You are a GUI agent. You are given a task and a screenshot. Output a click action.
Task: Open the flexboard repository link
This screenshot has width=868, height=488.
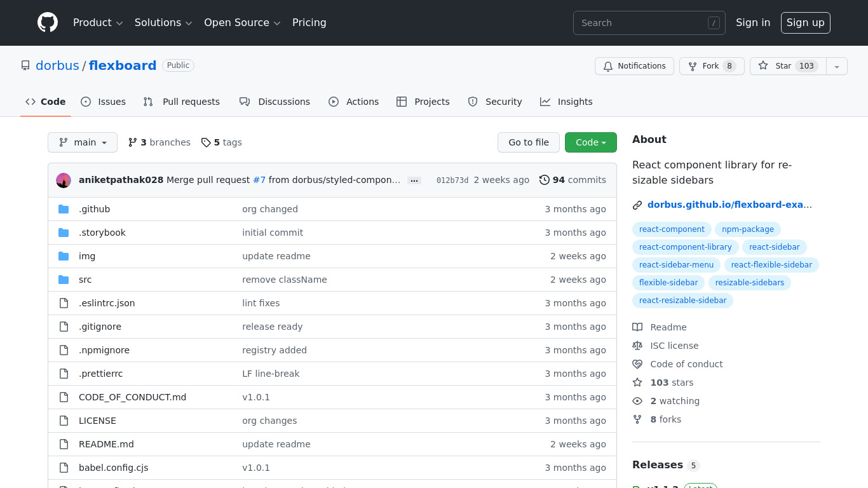[x=123, y=65]
